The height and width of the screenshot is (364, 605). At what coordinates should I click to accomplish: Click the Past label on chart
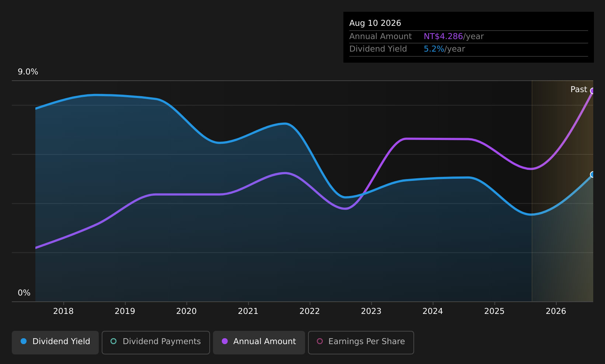pyautogui.click(x=578, y=90)
